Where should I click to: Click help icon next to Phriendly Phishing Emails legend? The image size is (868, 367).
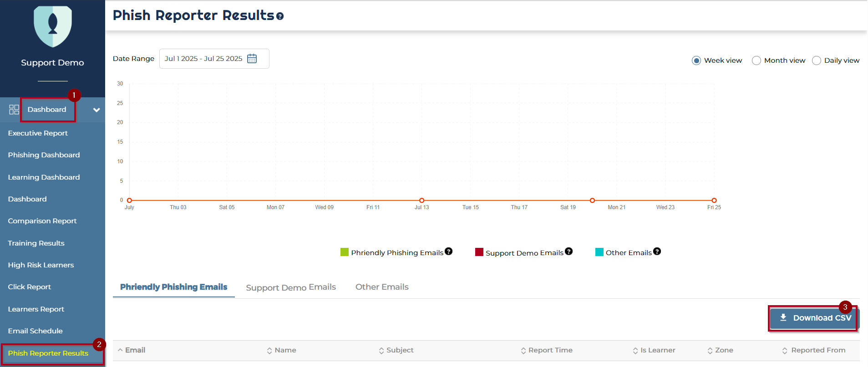point(448,251)
